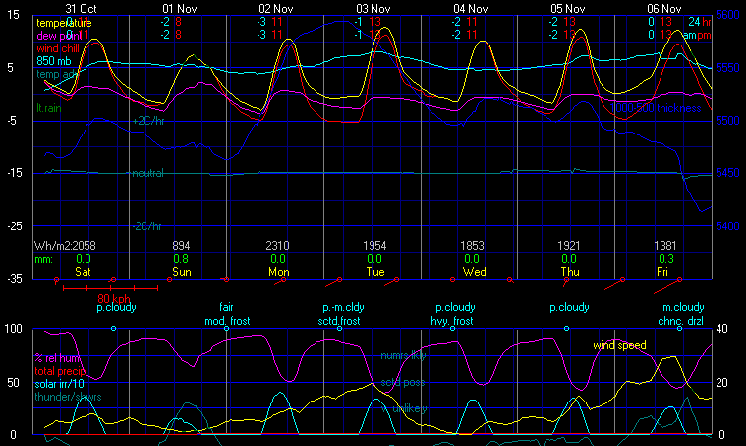Click the cyan circle marker below chnc. drzl
The width and height of the screenshot is (746, 446).
679,329
